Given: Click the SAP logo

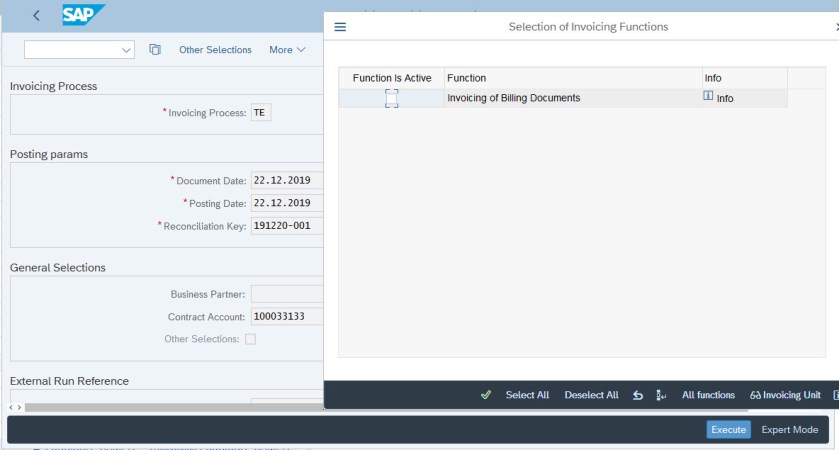Looking at the screenshot, I should (x=82, y=14).
